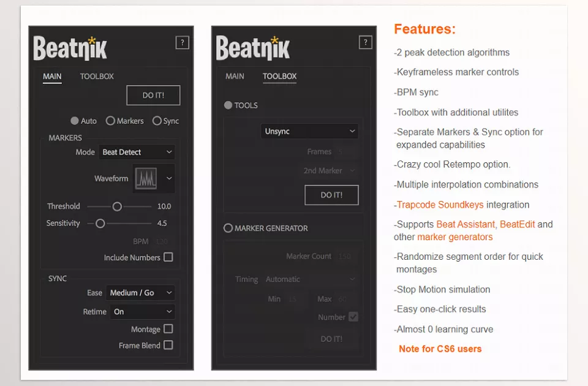
Task: Toggle the Number checkbox in Marker Generator
Action: (353, 317)
